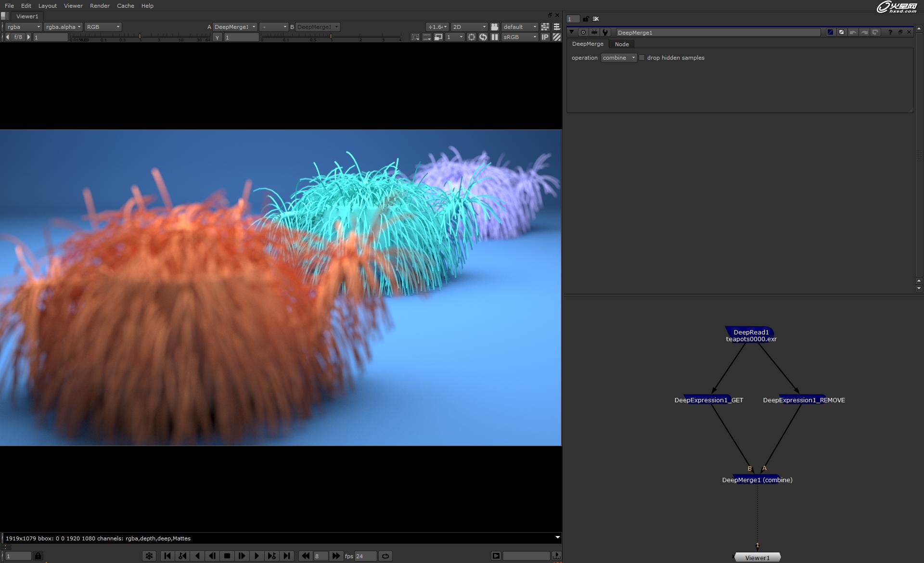The width and height of the screenshot is (924, 563).
Task: Click the properties help question mark icon
Action: tap(890, 32)
